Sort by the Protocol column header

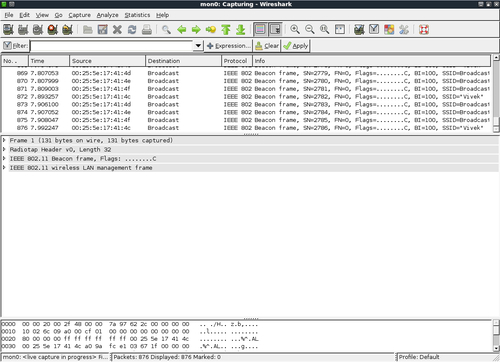[237, 61]
